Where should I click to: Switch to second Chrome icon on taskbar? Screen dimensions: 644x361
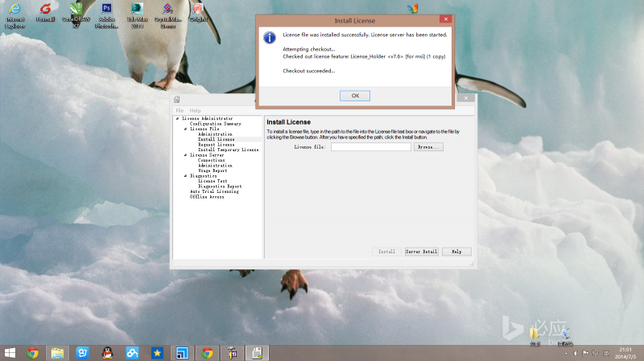[x=207, y=353]
